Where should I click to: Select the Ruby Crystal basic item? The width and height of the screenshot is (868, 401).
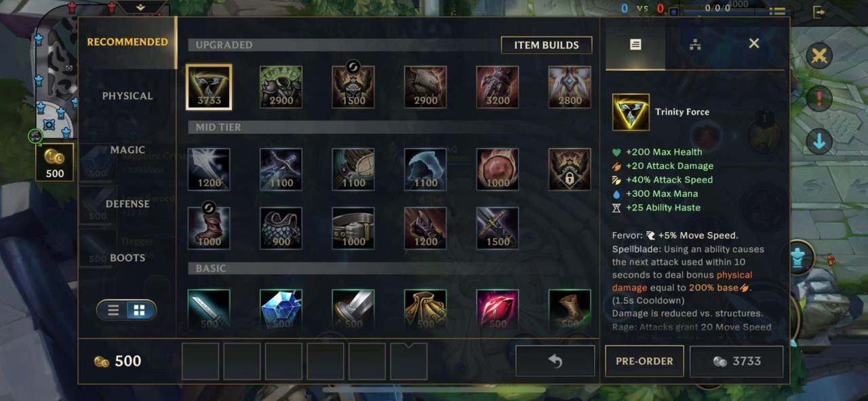click(498, 310)
